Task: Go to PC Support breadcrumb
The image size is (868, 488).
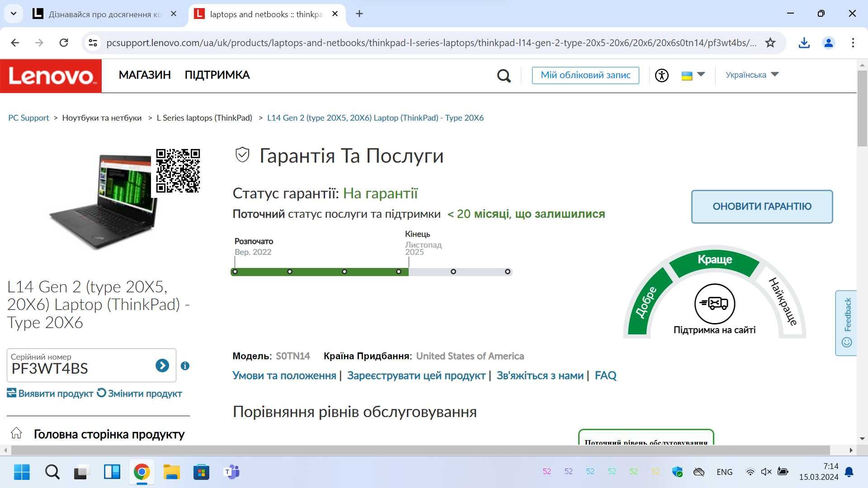Action: [x=28, y=118]
